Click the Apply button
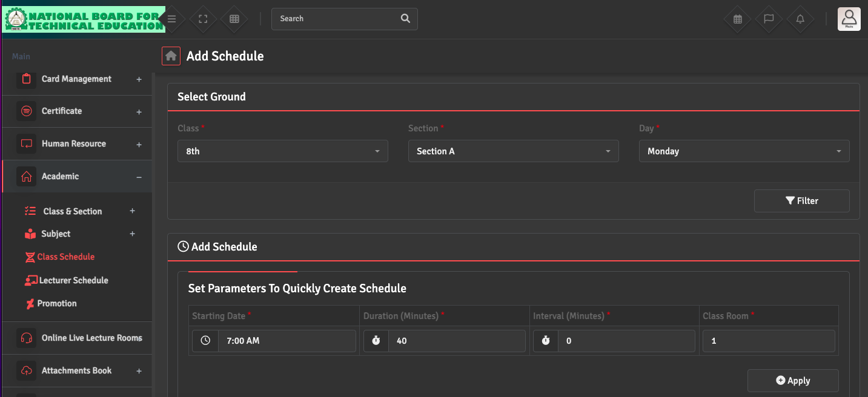 click(793, 381)
